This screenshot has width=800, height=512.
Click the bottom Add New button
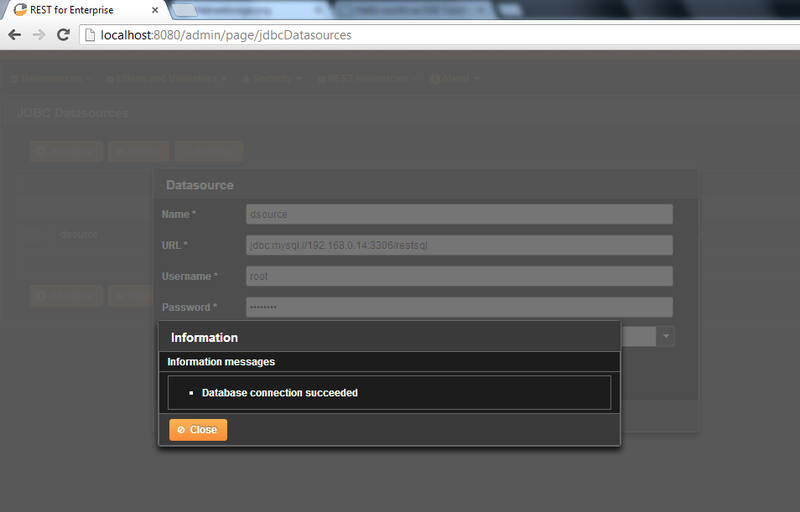click(66, 296)
